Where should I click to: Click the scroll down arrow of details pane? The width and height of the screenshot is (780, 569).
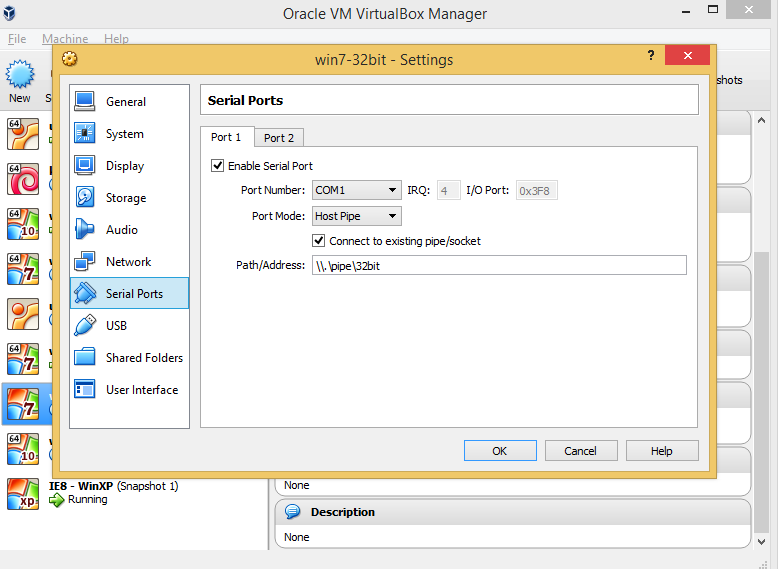[761, 542]
